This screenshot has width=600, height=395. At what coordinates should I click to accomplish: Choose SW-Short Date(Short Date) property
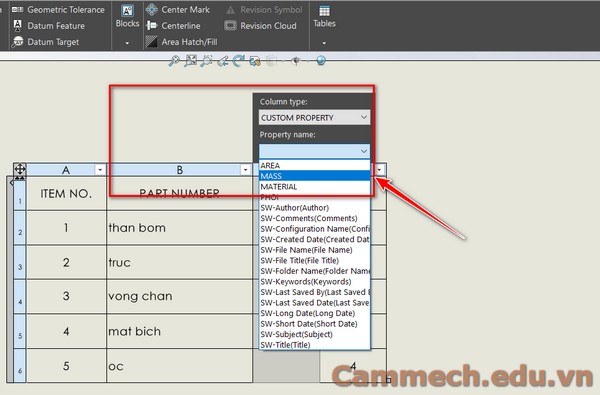(315, 324)
